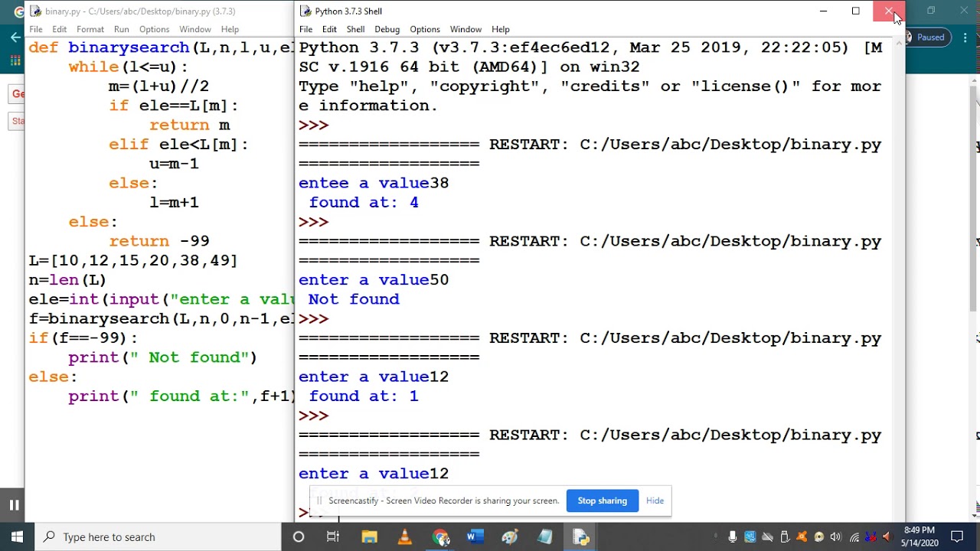Viewport: 980px width, 551px height.
Task: Open Format menu in binary.py editor
Action: [90, 29]
